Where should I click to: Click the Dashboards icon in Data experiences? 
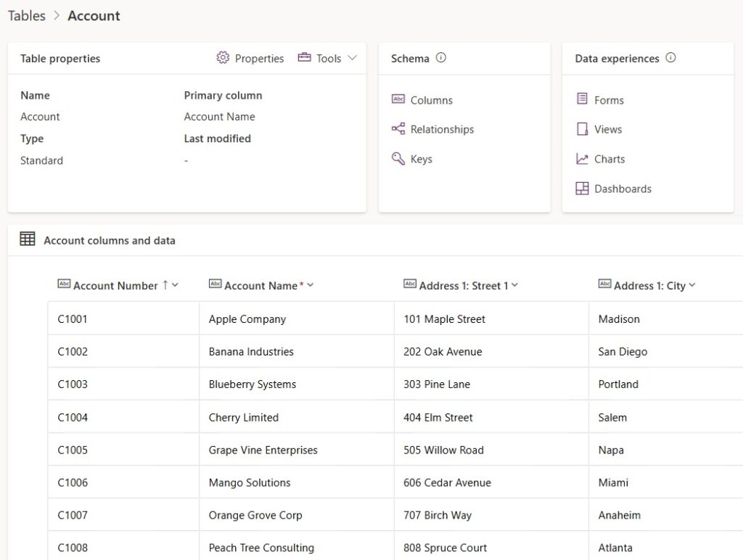tap(582, 189)
